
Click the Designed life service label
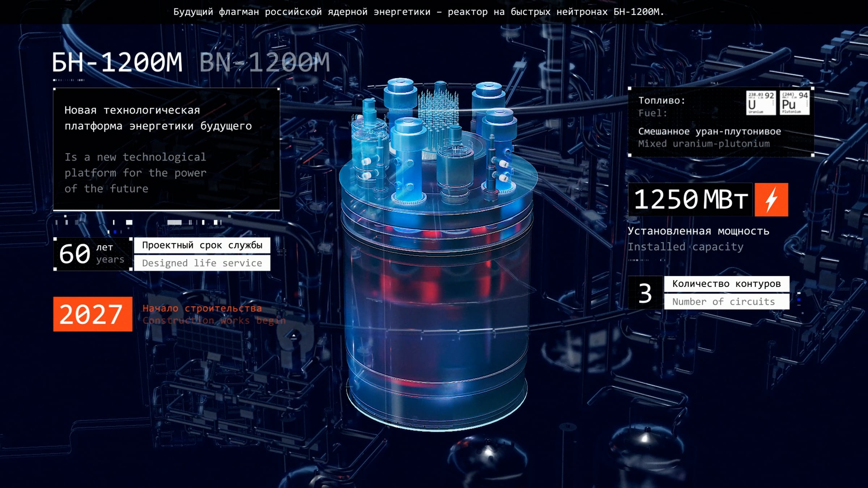click(202, 263)
